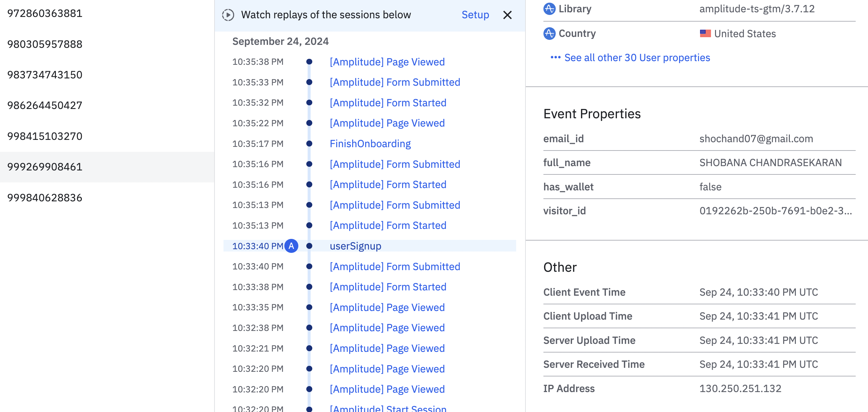Image resolution: width=868 pixels, height=412 pixels.
Task: Close the session replay banner
Action: point(507,15)
